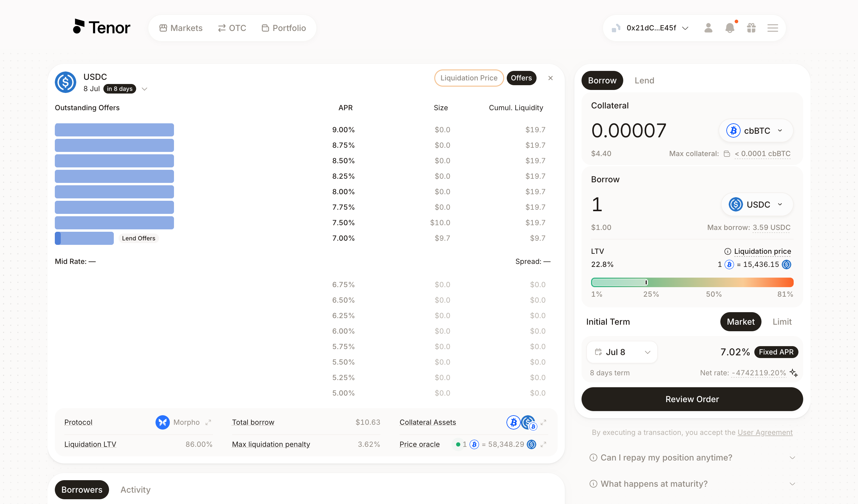Click the Liquidation price info icon

click(727, 251)
